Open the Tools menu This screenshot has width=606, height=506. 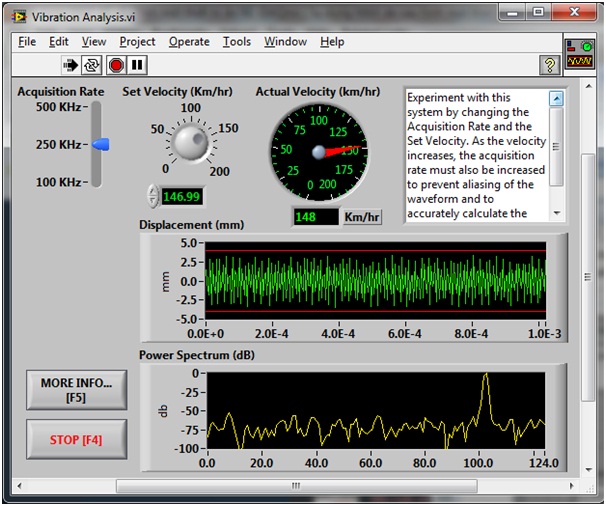pyautogui.click(x=237, y=41)
